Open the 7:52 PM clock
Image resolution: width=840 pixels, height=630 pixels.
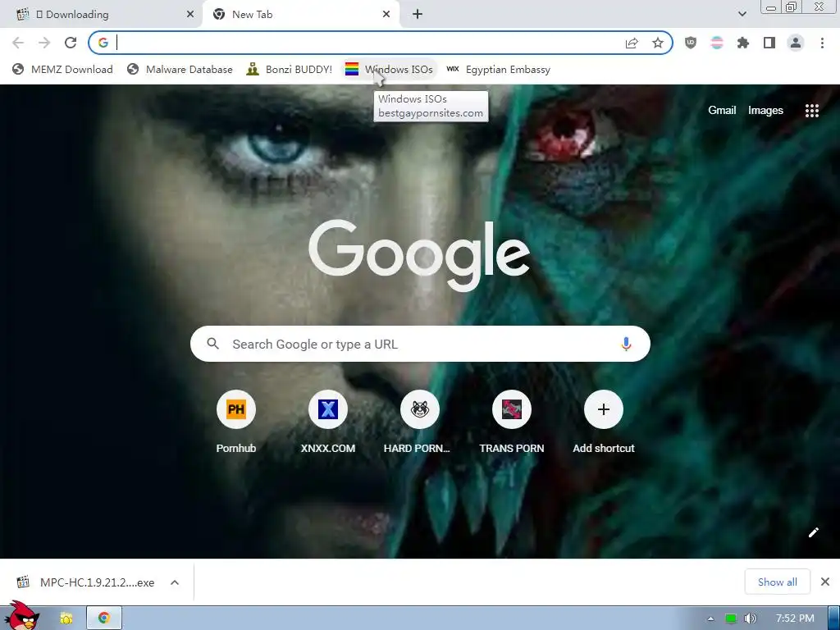(x=795, y=619)
